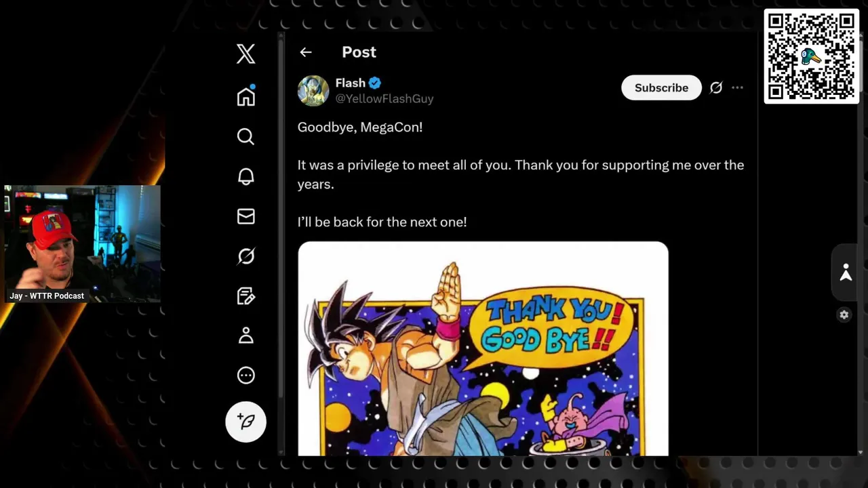
Task: Open the More circle menu icon
Action: tap(245, 375)
